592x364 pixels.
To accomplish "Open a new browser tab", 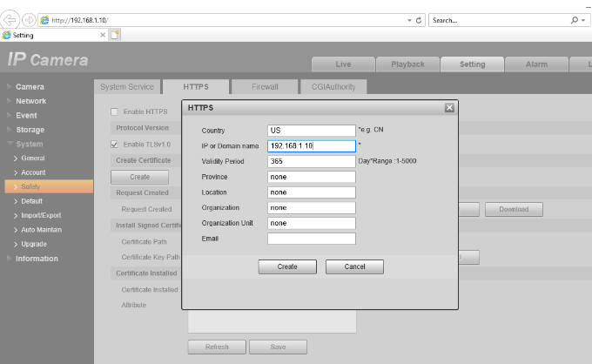I will 115,35.
